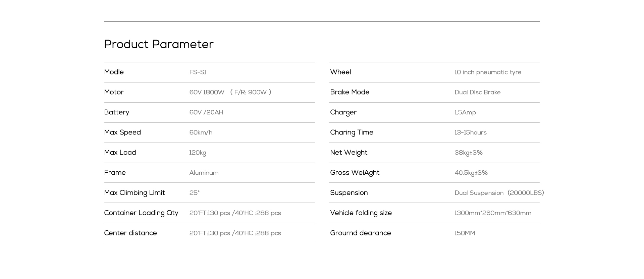Select the 'Aluminum' value
Viewport: 644px width, 279px height.
point(204,173)
